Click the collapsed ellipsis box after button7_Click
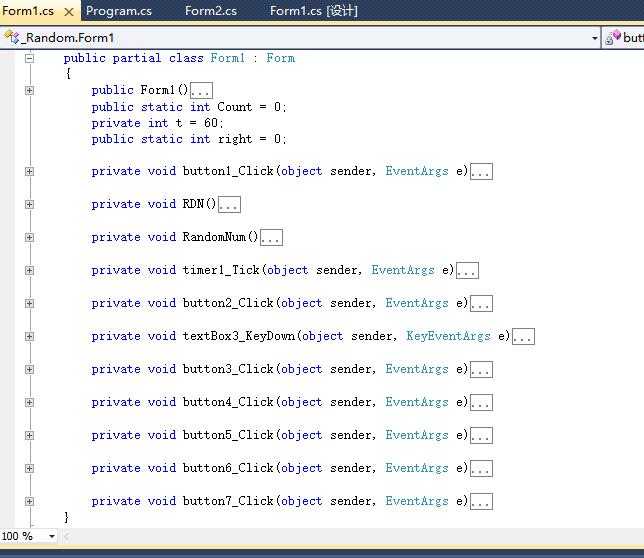The height and width of the screenshot is (558, 644). click(x=481, y=502)
